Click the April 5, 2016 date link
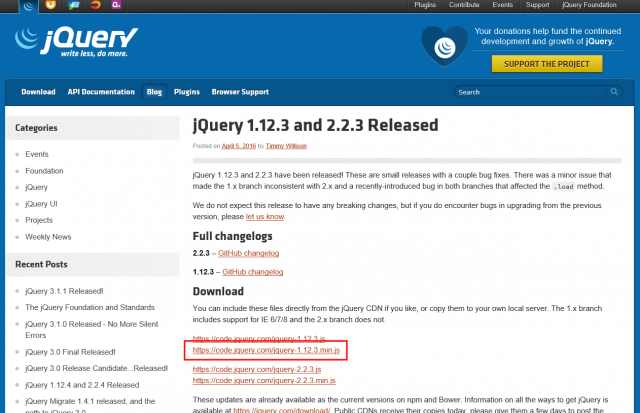Screen dimensions: 640x413 coord(239,146)
